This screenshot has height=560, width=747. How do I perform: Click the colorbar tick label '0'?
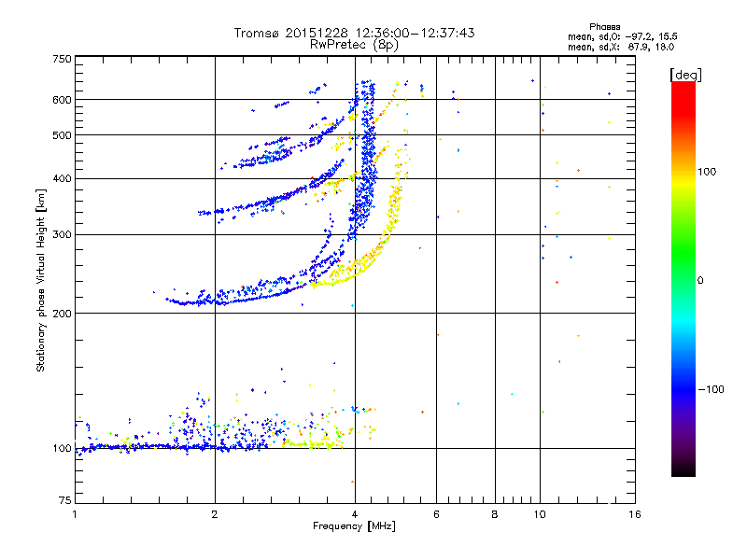tap(700, 281)
